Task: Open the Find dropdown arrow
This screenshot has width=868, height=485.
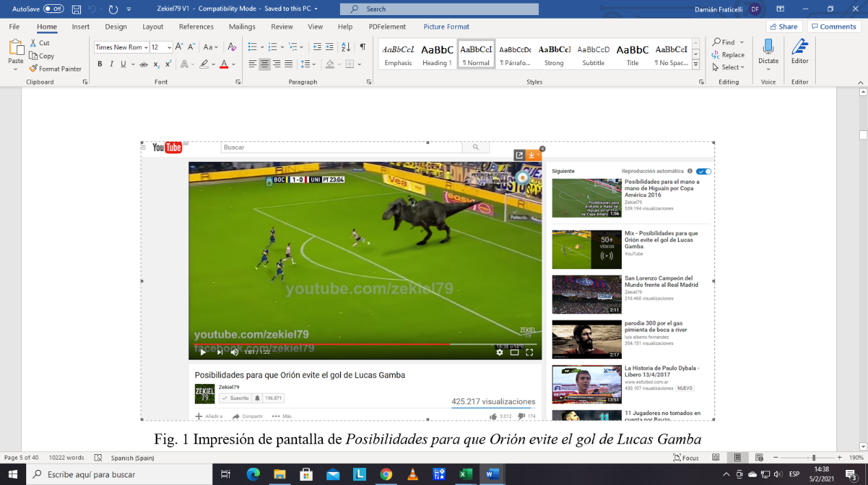Action: click(742, 43)
